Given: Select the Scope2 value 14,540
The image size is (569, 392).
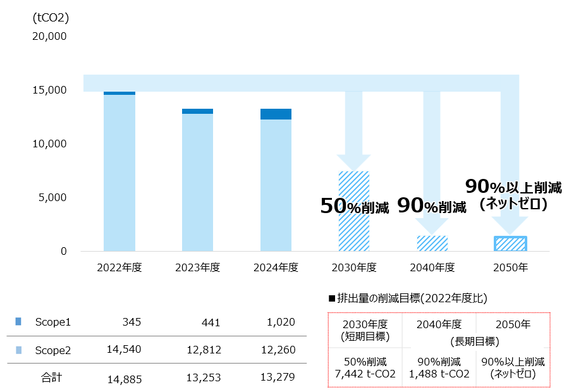Looking at the screenshot, I should tap(125, 350).
